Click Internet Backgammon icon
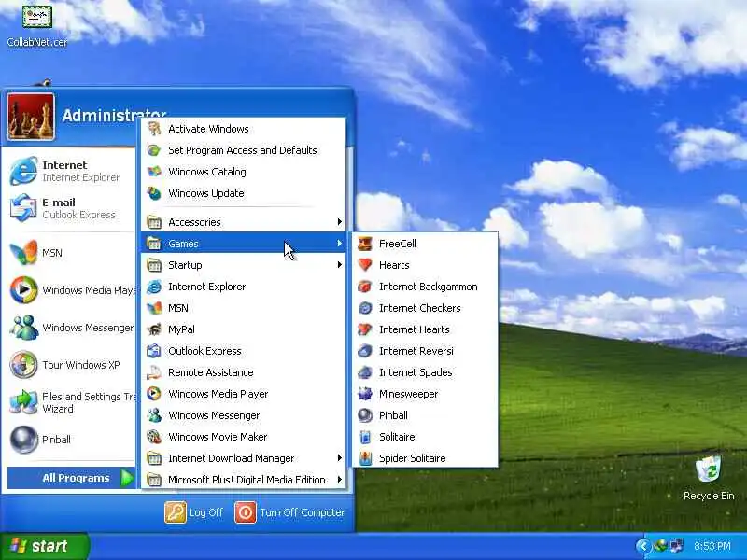This screenshot has height=560, width=747. pyautogui.click(x=365, y=287)
